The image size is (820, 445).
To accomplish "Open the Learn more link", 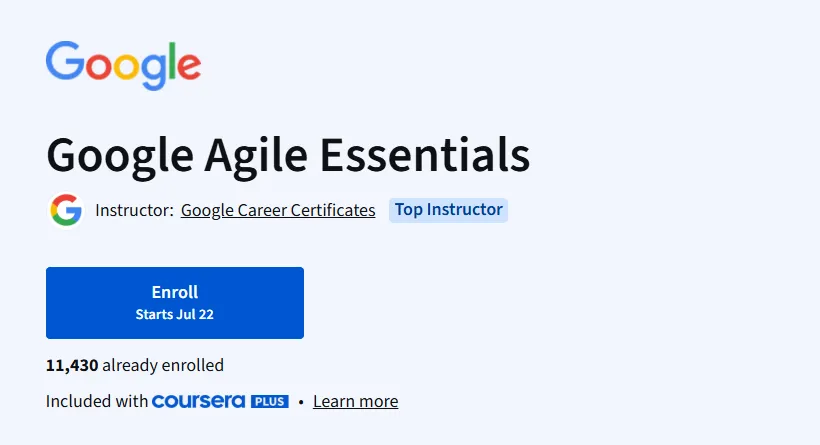I will [356, 401].
